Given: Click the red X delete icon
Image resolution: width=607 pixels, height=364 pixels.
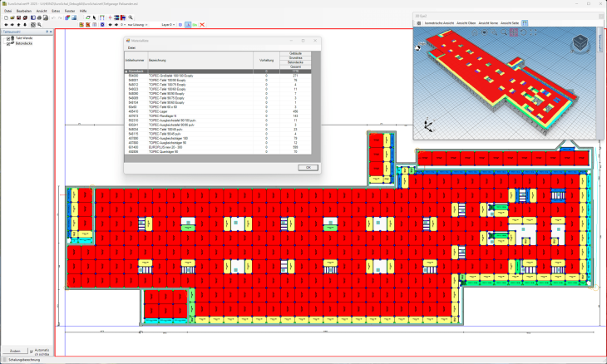Looking at the screenshot, I should [x=202, y=25].
